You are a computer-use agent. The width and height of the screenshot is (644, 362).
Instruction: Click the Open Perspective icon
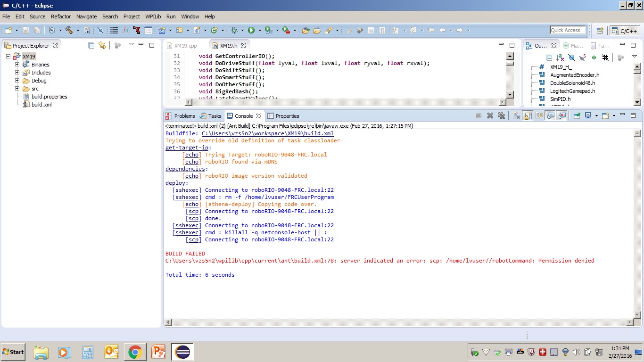[x=600, y=31]
